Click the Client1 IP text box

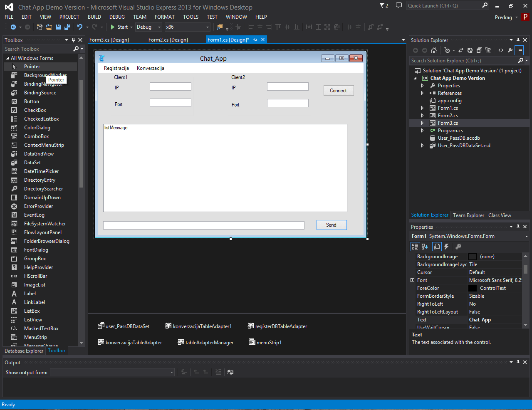click(171, 86)
